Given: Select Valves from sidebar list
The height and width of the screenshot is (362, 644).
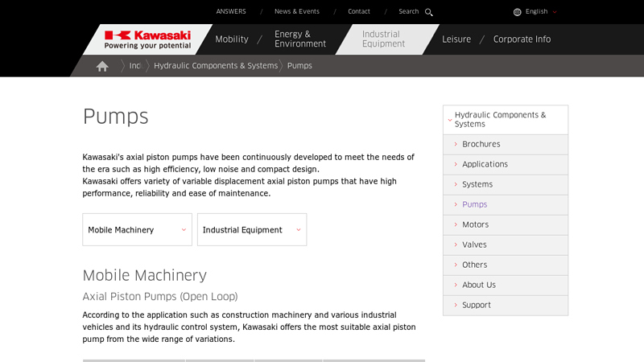Looking at the screenshot, I should coord(474,245).
